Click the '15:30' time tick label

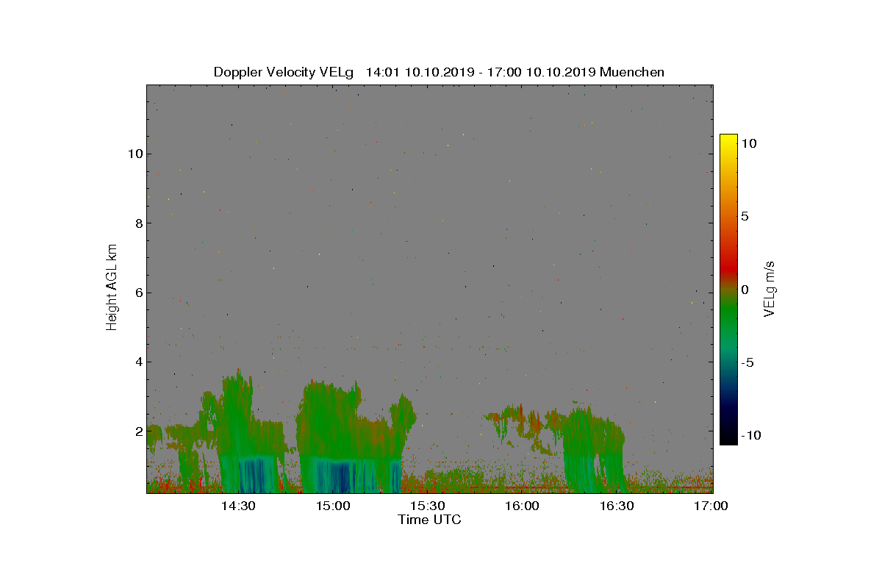(x=428, y=506)
